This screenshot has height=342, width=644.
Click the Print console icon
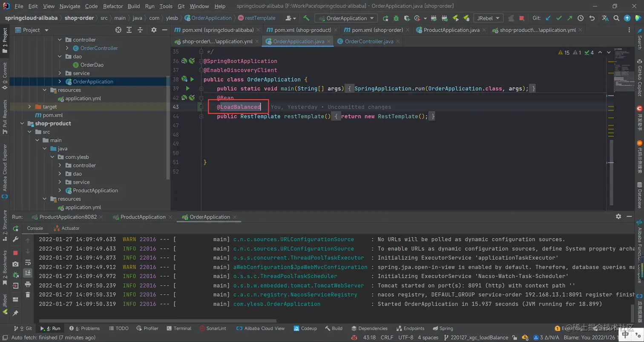[28, 284]
